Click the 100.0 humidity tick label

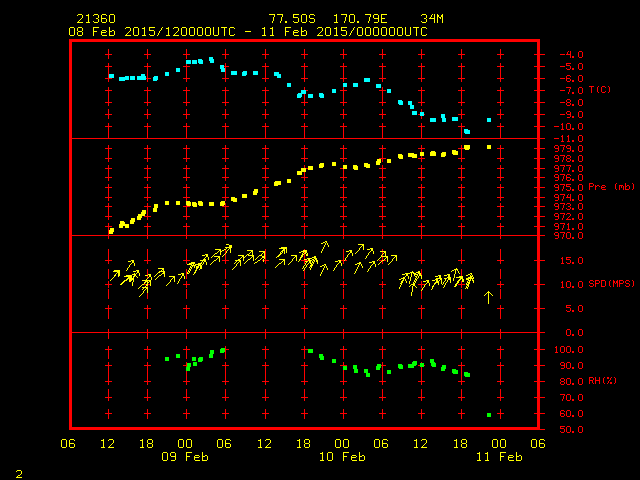pos(569,349)
